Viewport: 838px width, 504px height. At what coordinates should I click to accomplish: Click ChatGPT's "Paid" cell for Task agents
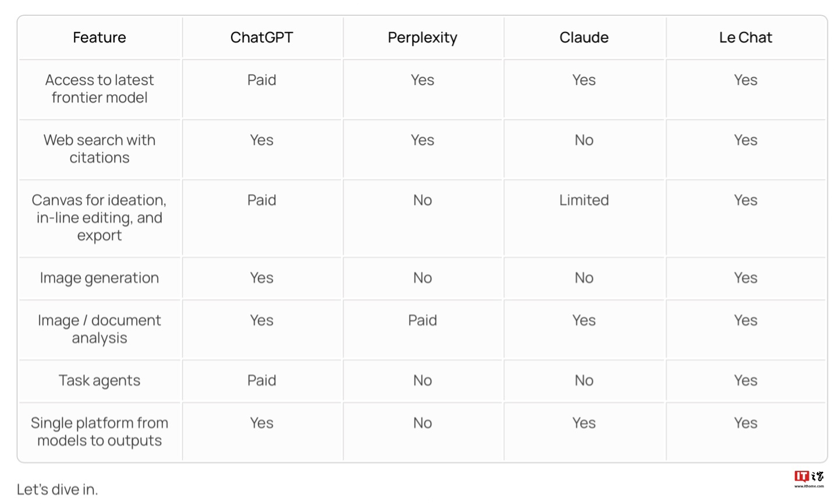click(261, 381)
